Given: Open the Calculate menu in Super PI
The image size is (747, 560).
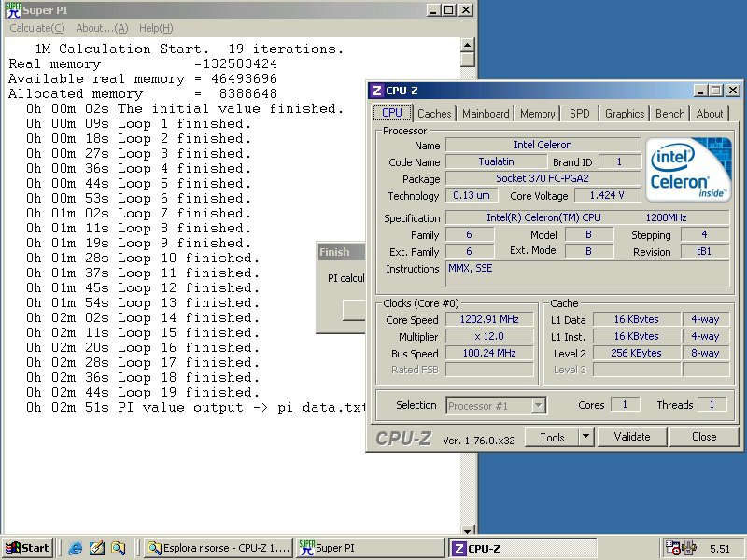Looking at the screenshot, I should pos(37,28).
